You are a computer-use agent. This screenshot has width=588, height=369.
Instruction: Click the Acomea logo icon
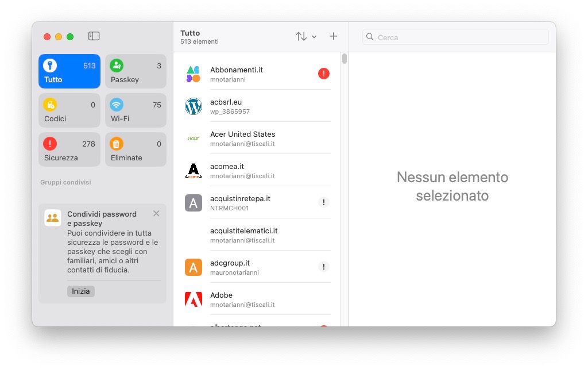(194, 171)
